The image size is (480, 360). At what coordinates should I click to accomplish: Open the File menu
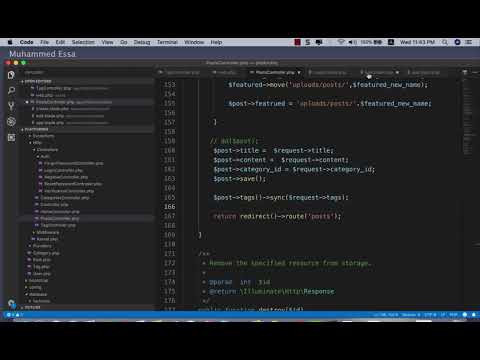(44, 42)
